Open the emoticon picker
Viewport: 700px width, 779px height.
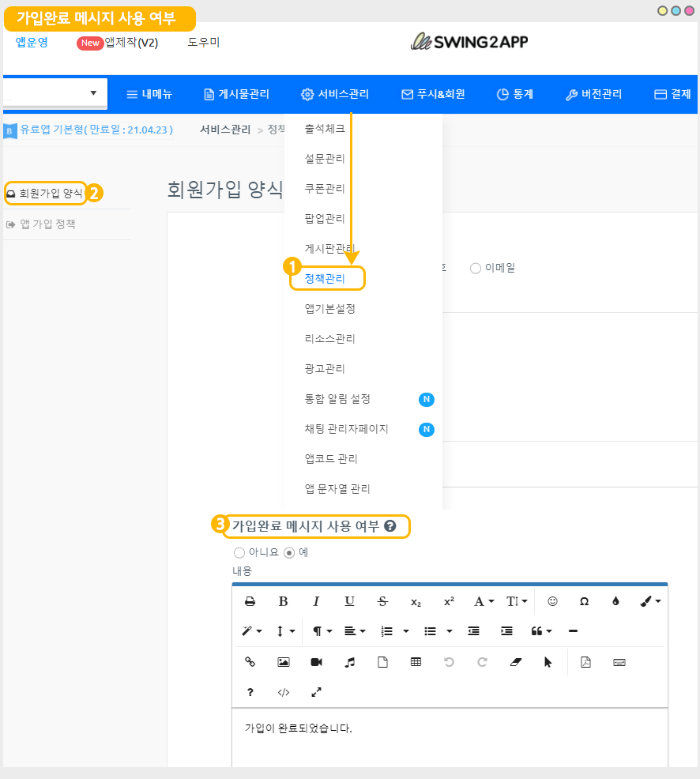tap(553, 601)
